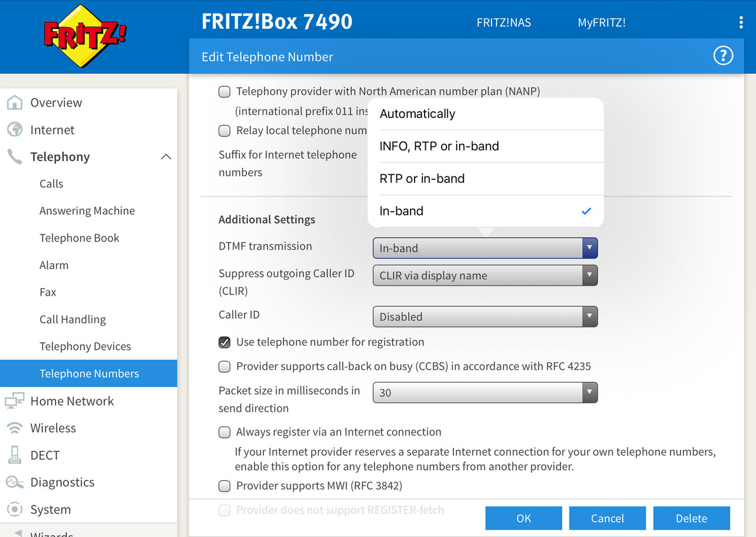Click the Telephony handset icon
This screenshot has width=756, height=537.
coord(14,156)
